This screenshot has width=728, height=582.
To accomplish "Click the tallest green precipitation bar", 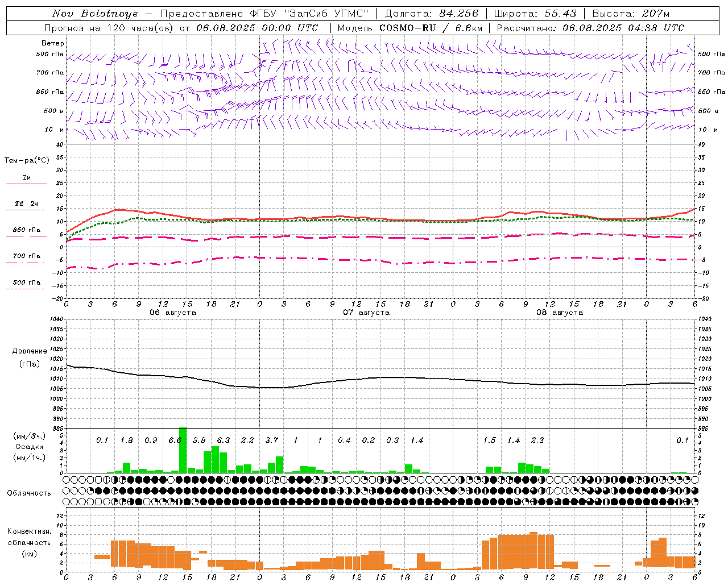I will (183, 450).
